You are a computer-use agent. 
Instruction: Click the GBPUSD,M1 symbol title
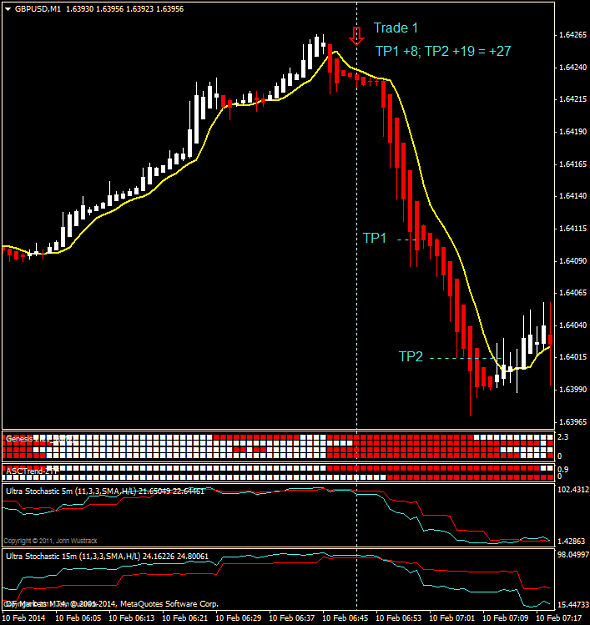tap(37, 9)
